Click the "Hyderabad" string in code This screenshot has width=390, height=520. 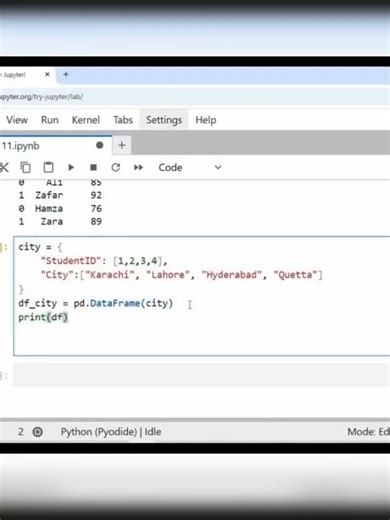point(232,275)
